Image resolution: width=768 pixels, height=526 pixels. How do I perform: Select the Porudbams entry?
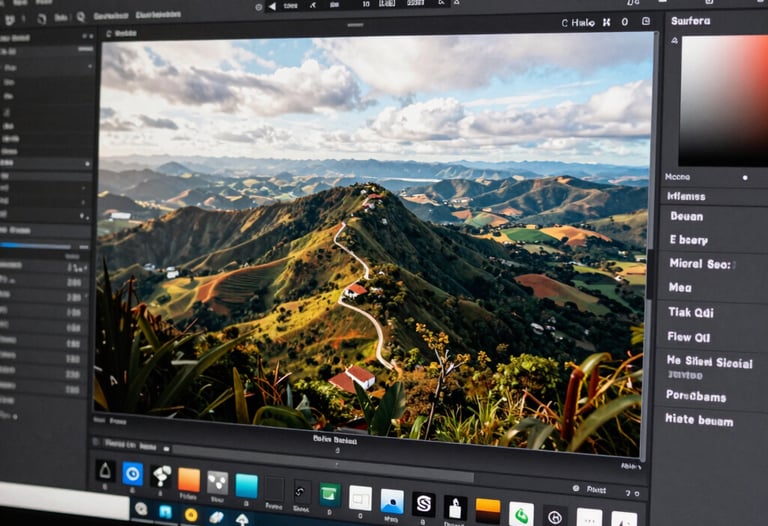(x=696, y=395)
